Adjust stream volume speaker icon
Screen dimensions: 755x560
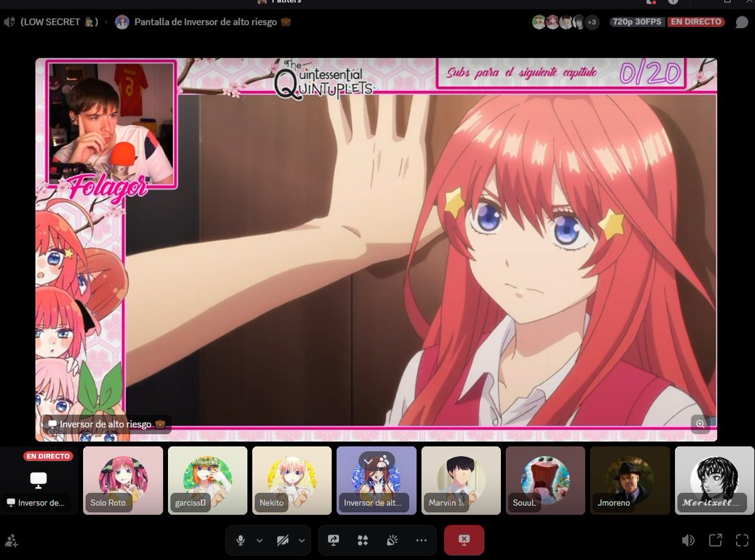click(688, 540)
